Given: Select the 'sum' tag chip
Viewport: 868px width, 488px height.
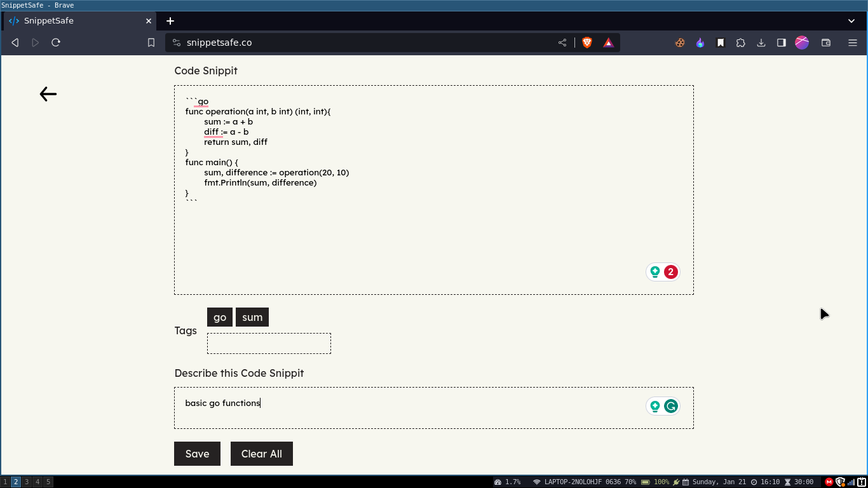Looking at the screenshot, I should [x=252, y=317].
